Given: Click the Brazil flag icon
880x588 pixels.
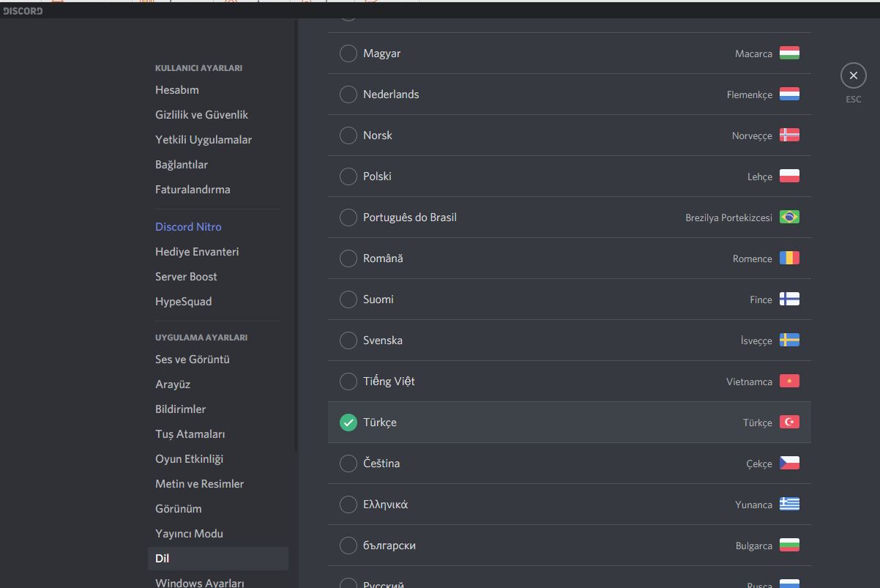Looking at the screenshot, I should tap(789, 217).
